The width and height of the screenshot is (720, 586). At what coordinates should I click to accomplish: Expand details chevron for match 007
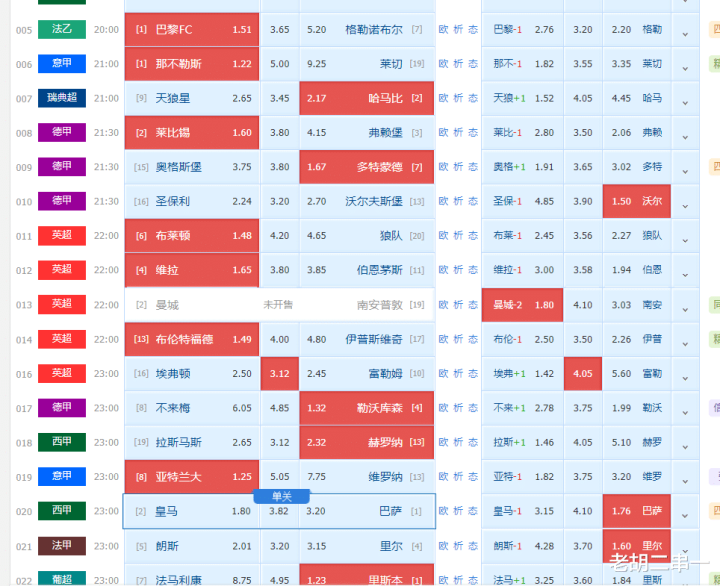click(685, 103)
